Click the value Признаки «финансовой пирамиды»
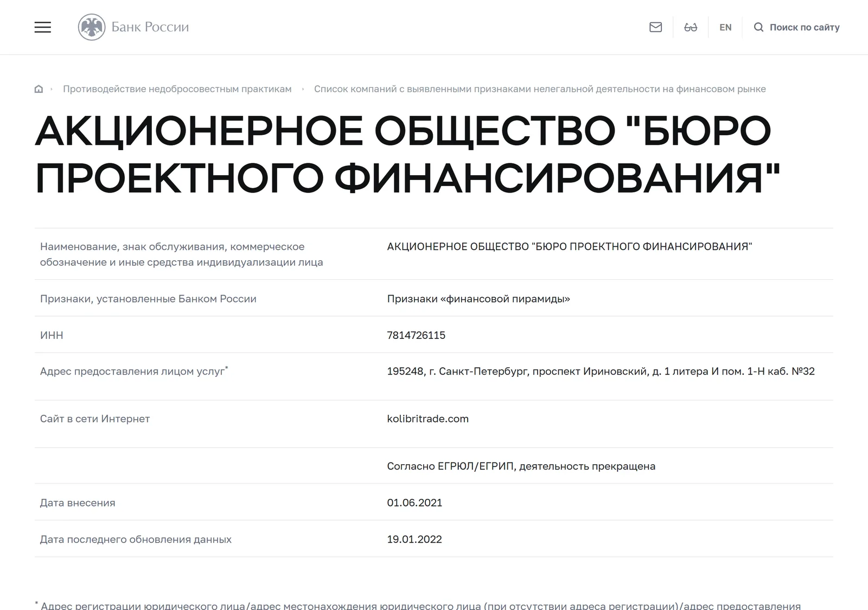Screen dimensions: 868x610 (x=478, y=299)
